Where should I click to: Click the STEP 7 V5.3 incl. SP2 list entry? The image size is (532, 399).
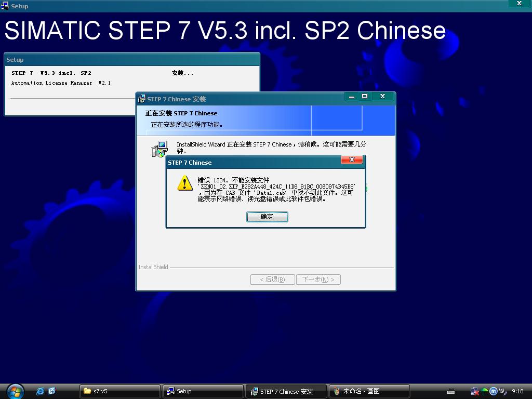click(x=51, y=73)
